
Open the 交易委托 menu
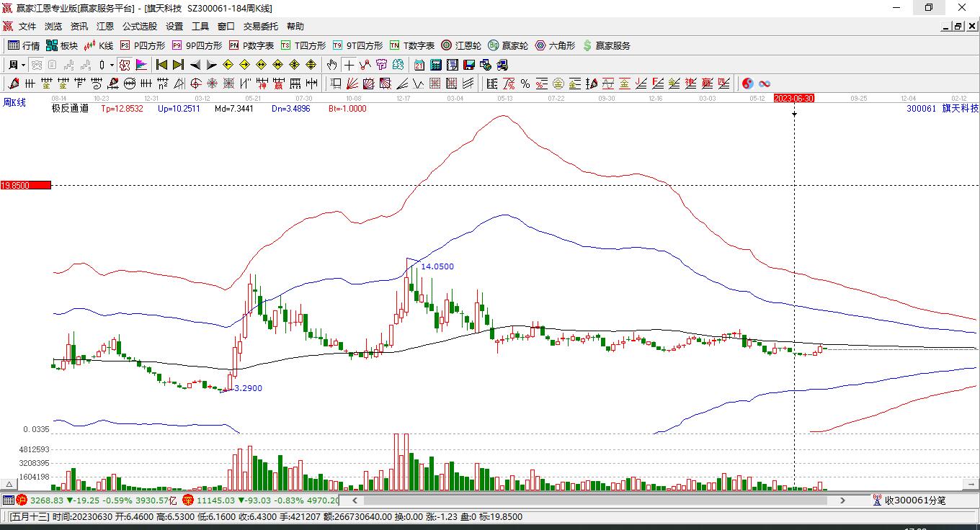pos(261,27)
